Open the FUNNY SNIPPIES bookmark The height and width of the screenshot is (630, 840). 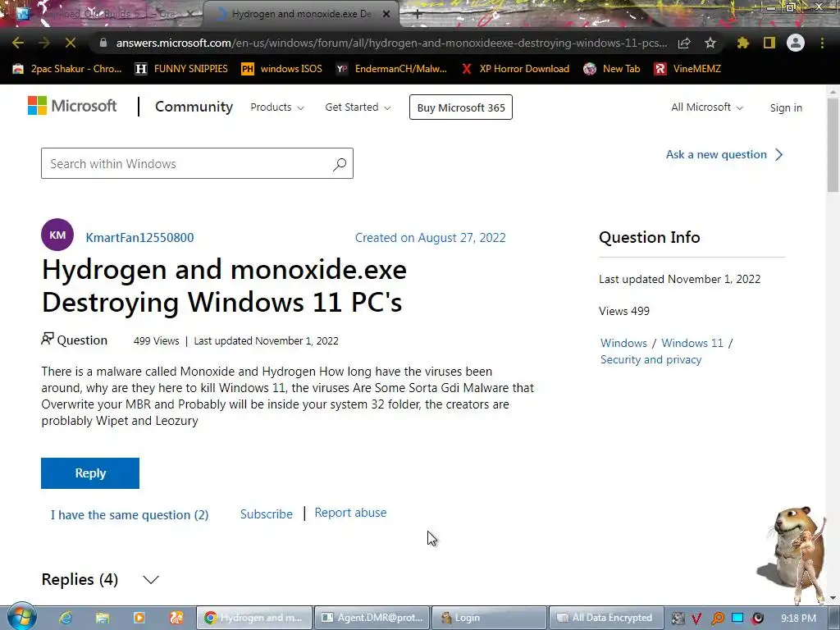click(181, 69)
